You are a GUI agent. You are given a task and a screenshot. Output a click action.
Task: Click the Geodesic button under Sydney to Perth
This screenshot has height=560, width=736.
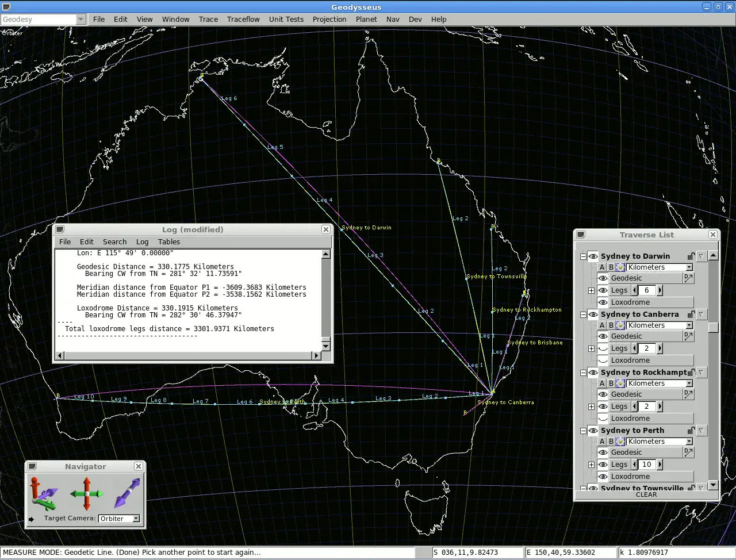tap(646, 452)
